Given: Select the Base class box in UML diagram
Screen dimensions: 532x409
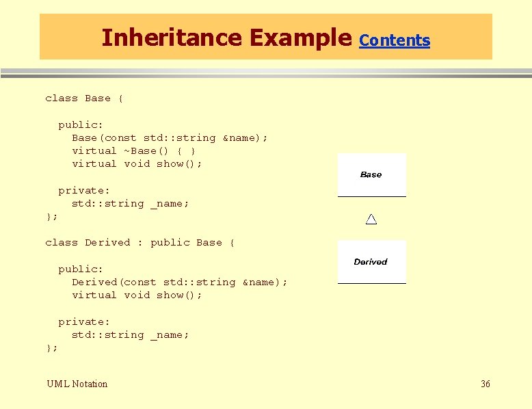Looking at the screenshot, I should [x=372, y=175].
